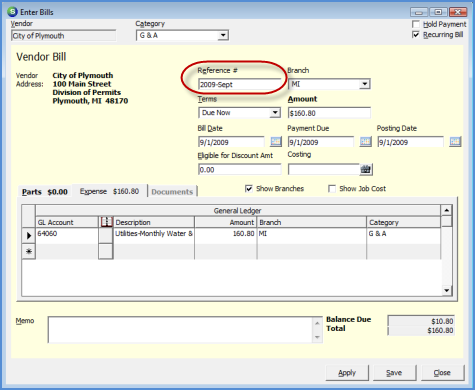
Task: Click the Total value $160.80
Action: click(421, 331)
